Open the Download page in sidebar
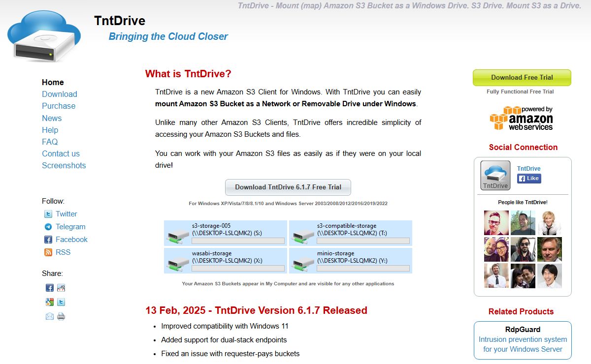 60,94
